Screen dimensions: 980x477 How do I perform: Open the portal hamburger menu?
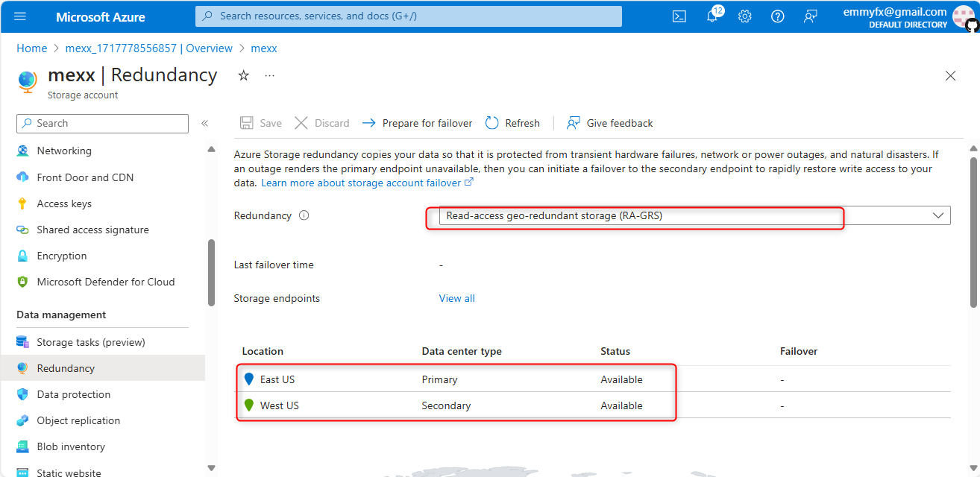point(20,16)
